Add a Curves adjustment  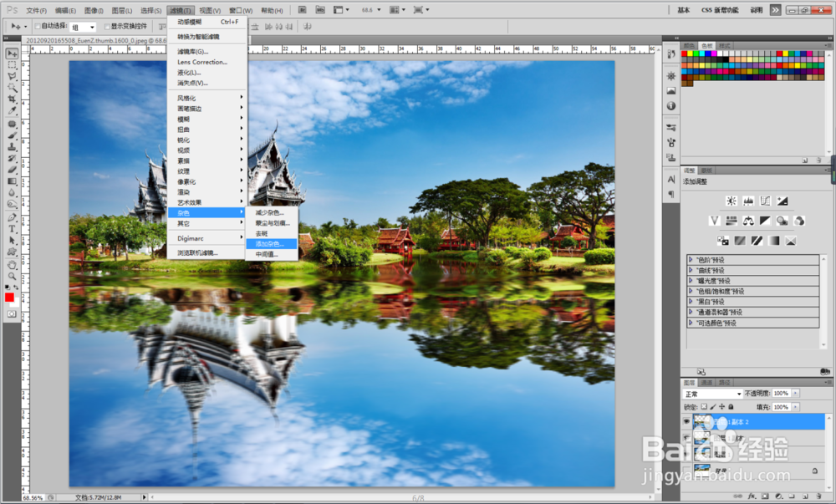click(x=765, y=201)
